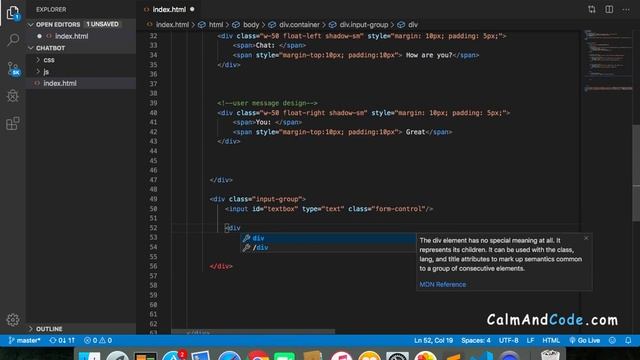Click Ln 52, Col 19 cursor position
The width and height of the screenshot is (640, 360).
click(433, 340)
